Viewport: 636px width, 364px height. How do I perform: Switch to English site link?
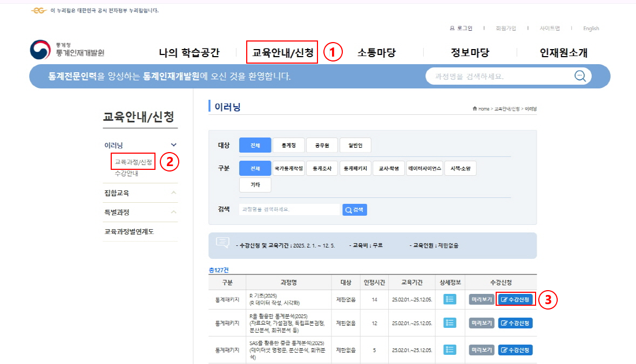pyautogui.click(x=591, y=29)
